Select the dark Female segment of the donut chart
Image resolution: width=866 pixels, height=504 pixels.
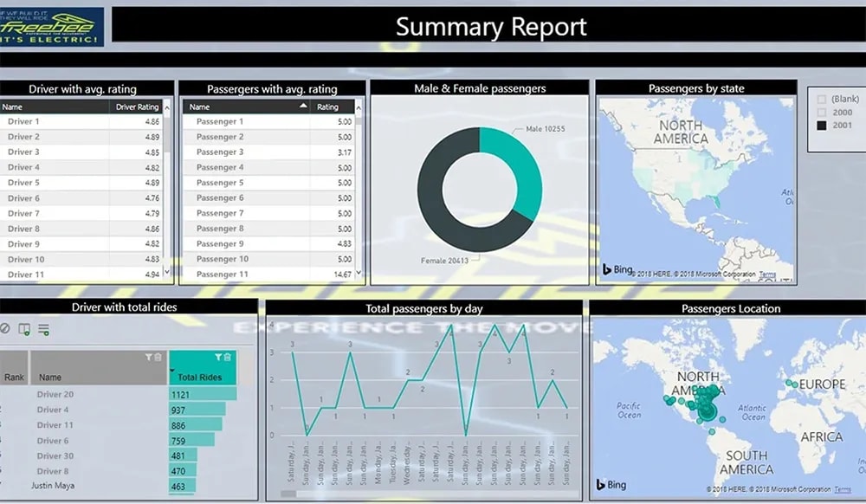(436, 204)
